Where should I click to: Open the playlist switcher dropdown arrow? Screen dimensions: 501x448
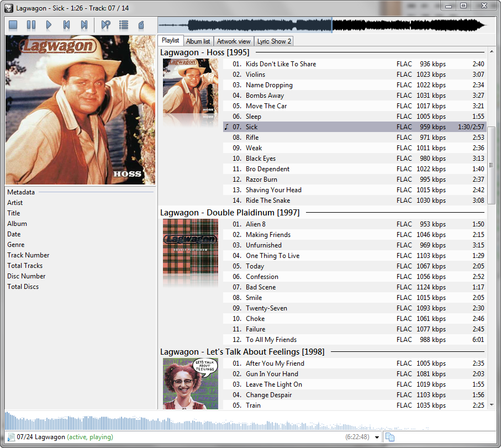click(377, 437)
